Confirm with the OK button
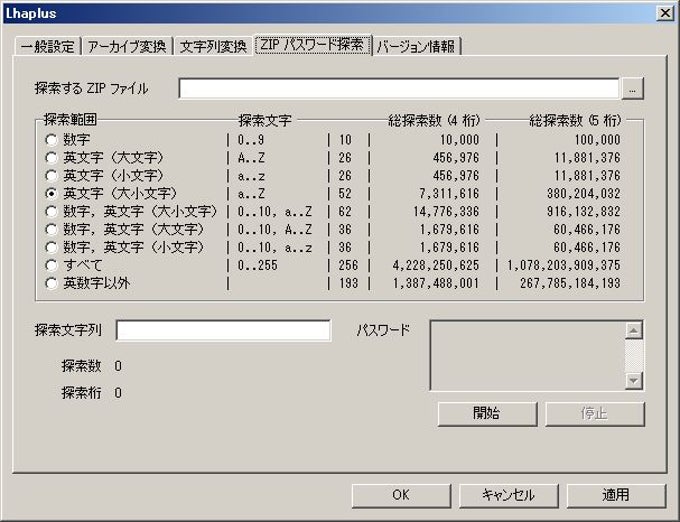 tap(401, 495)
